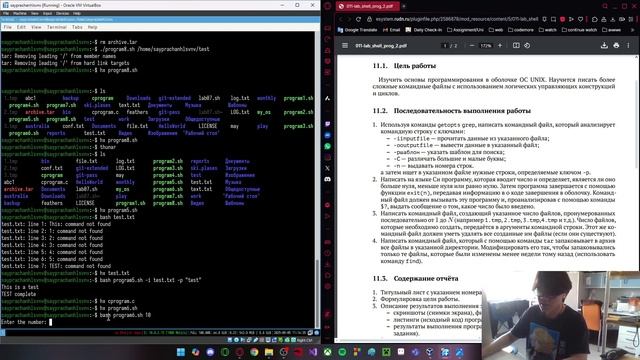Open WhatsApp in the Opera sidebar
Image resolution: width=640 pixels, height=360 pixels.
coord(327,146)
